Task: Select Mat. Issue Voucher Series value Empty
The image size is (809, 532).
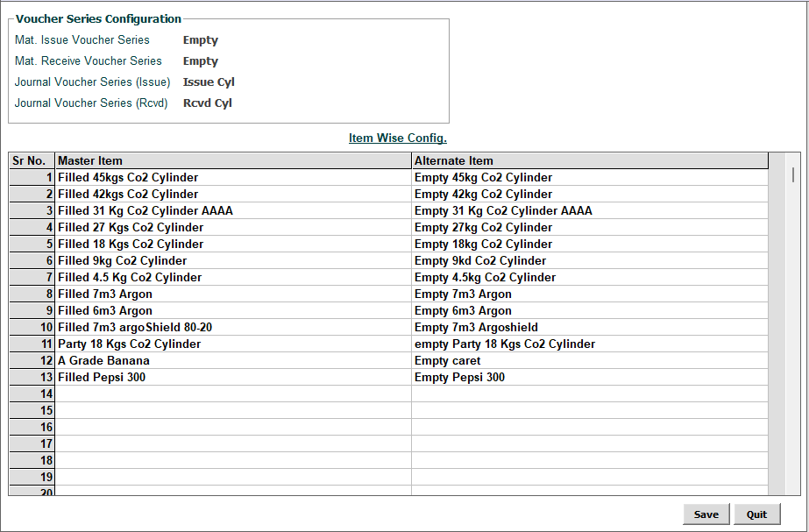Action: (201, 40)
